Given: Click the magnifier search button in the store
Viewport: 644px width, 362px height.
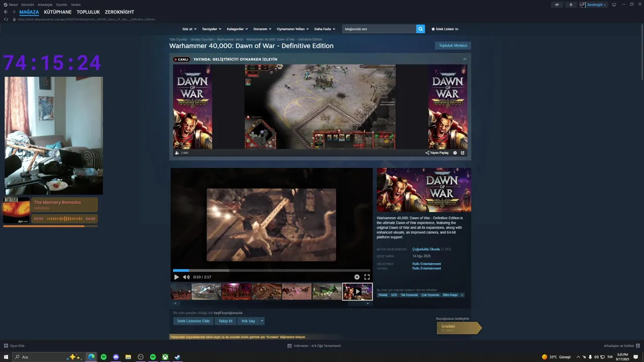Looking at the screenshot, I should click(x=420, y=29).
